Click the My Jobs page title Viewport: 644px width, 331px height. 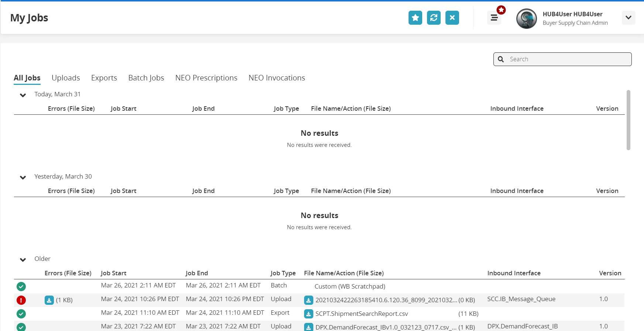(x=29, y=18)
